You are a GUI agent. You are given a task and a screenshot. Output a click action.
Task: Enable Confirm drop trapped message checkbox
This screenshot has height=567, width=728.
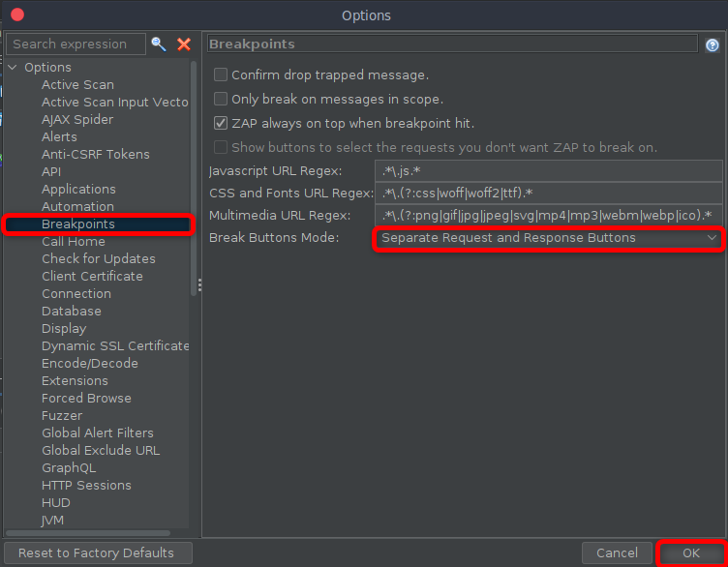[x=221, y=75]
